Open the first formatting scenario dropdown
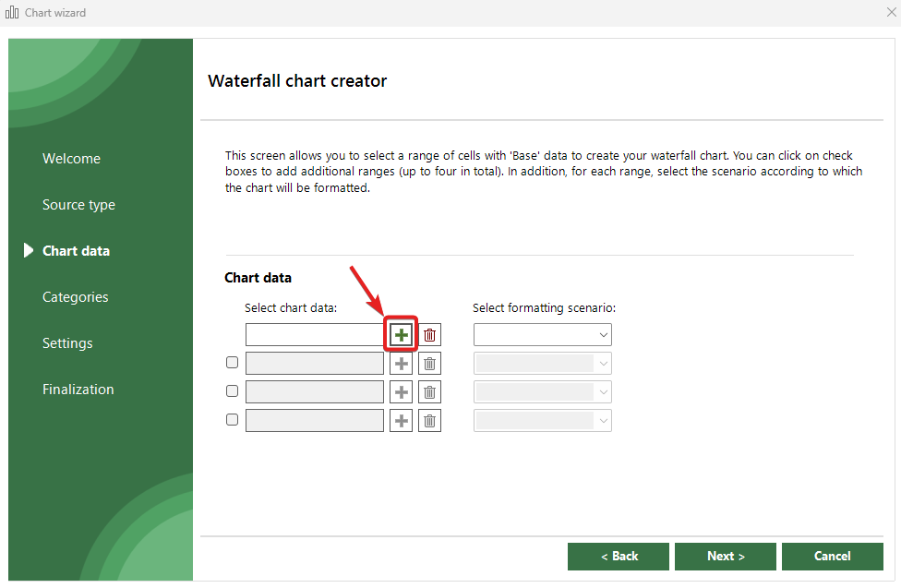Image resolution: width=901 pixels, height=588 pixels. 542,335
